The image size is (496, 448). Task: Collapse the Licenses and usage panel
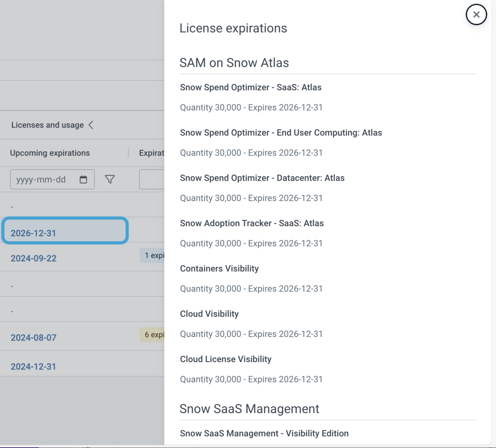pyautogui.click(x=91, y=125)
